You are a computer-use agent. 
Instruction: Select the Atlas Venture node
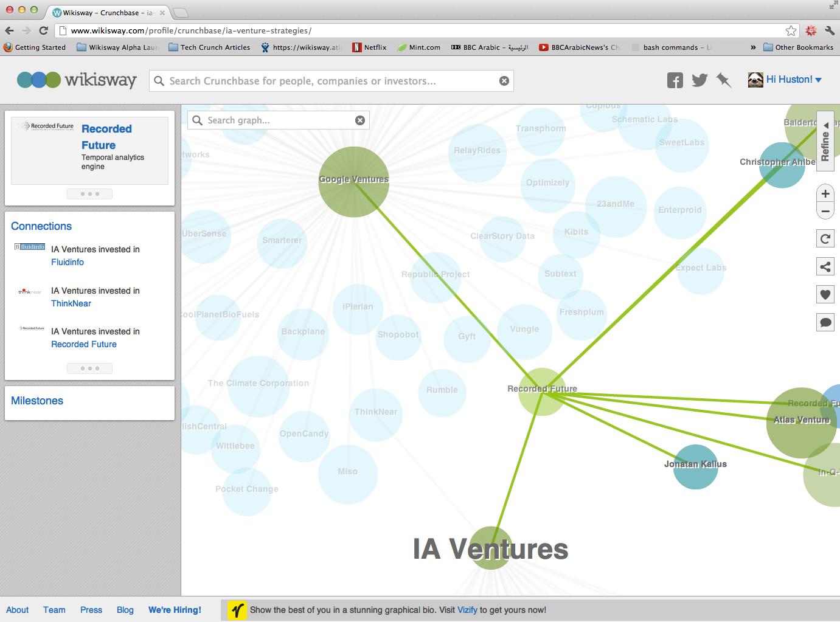(x=802, y=423)
